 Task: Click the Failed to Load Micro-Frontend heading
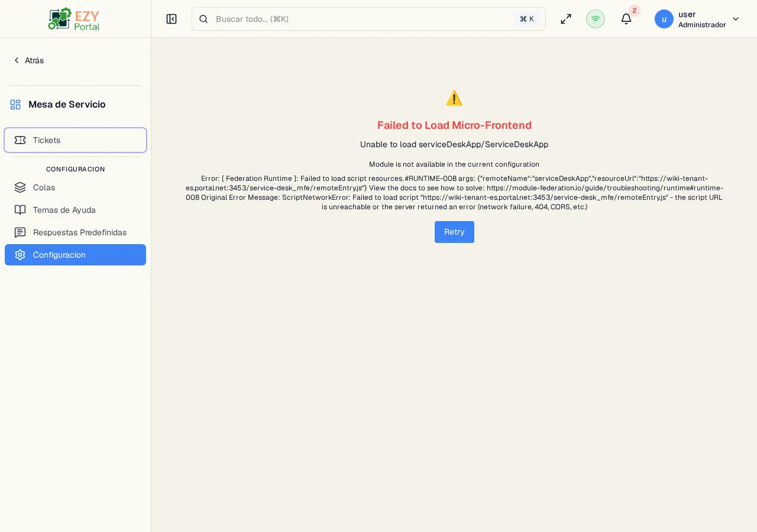point(454,125)
